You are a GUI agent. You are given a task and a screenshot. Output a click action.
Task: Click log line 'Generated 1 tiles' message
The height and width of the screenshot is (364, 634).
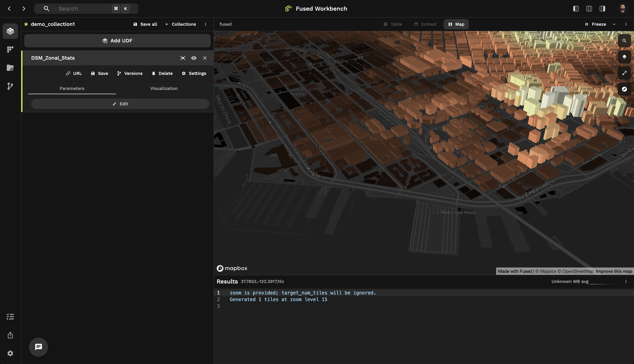(x=278, y=299)
